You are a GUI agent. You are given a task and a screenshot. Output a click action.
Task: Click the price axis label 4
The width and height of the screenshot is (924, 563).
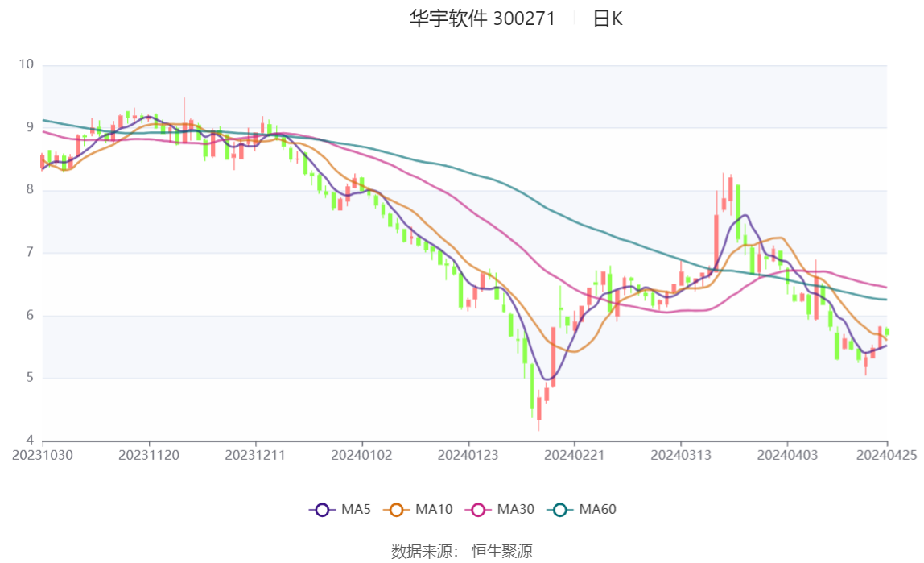(x=29, y=441)
